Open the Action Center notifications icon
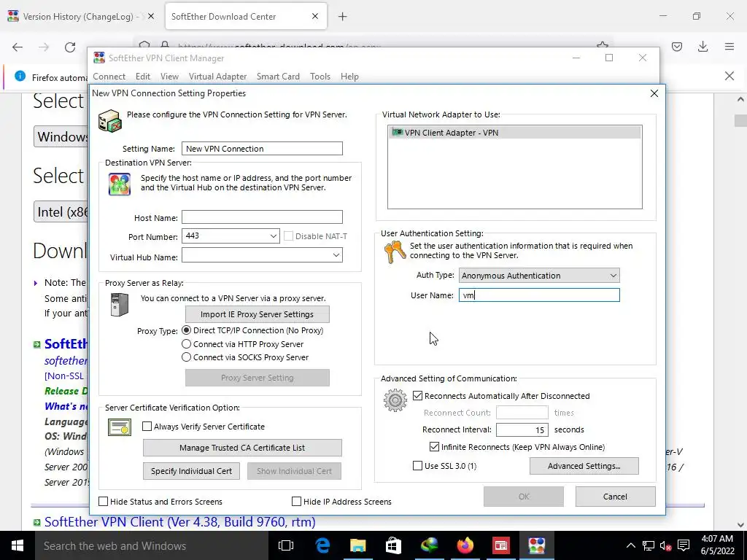747x560 pixels. click(684, 545)
